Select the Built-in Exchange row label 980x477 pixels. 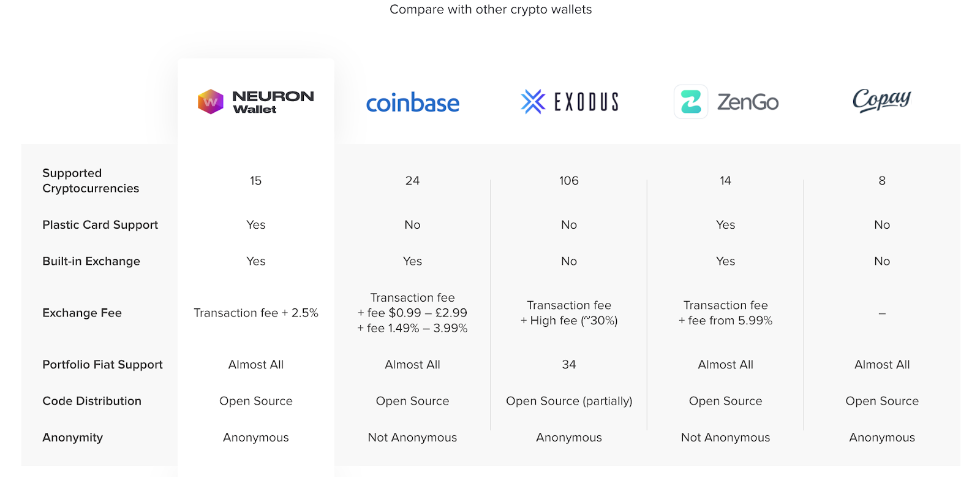point(91,261)
